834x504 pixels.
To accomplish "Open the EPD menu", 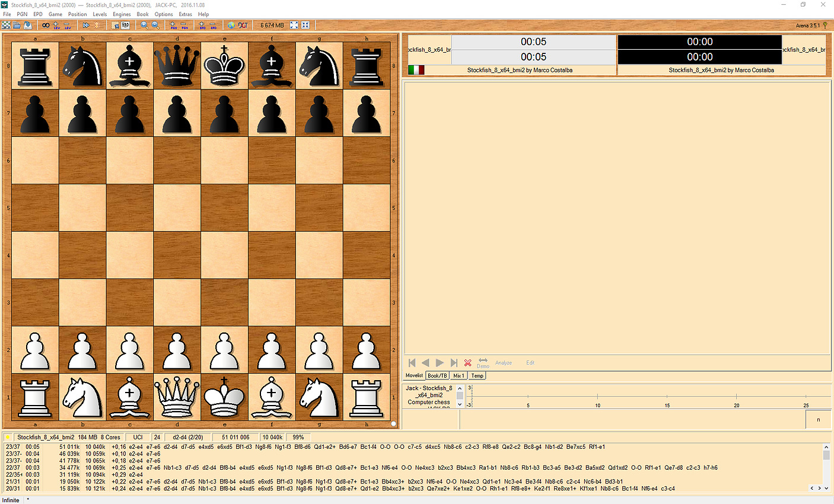I will 38,14.
